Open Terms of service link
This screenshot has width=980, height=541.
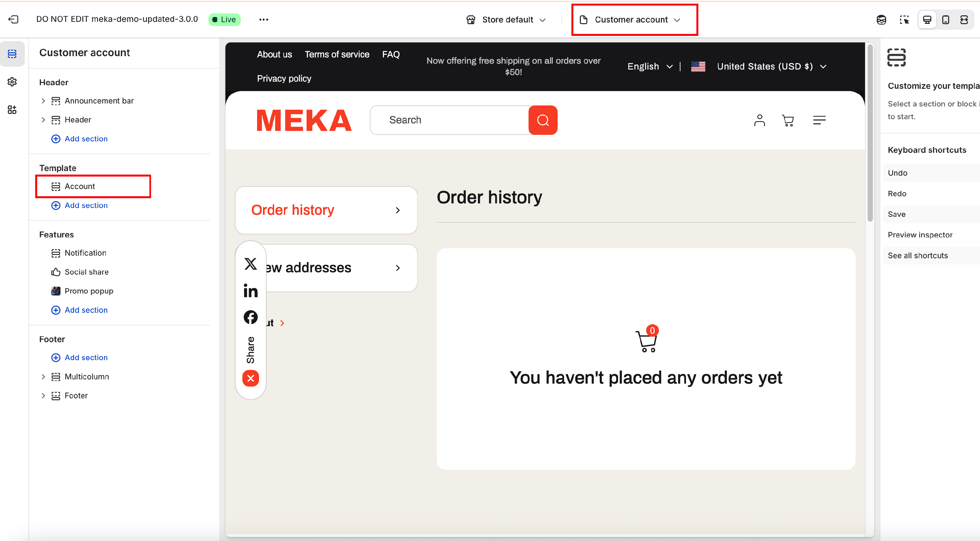tap(337, 55)
